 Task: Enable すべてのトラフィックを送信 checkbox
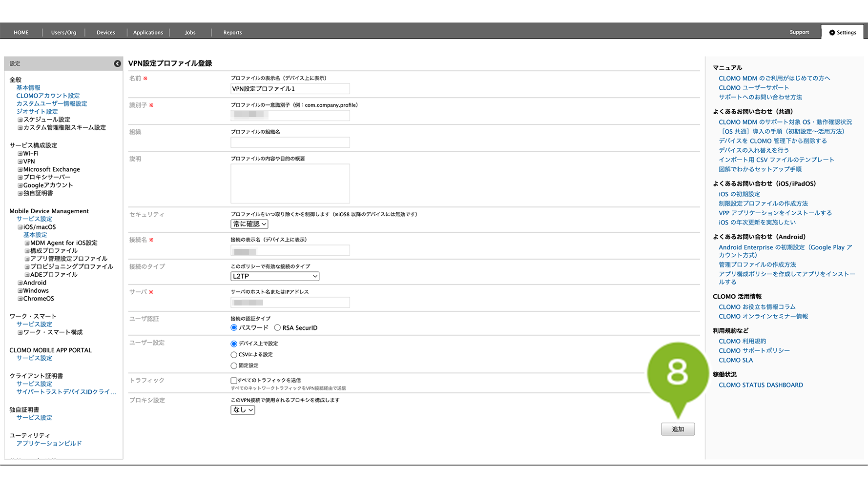coord(234,380)
